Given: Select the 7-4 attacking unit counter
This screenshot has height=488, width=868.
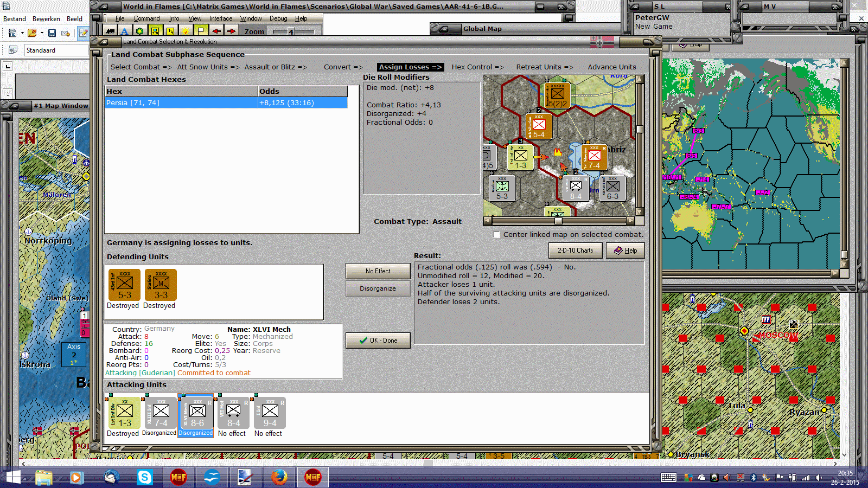Looking at the screenshot, I should (x=161, y=413).
